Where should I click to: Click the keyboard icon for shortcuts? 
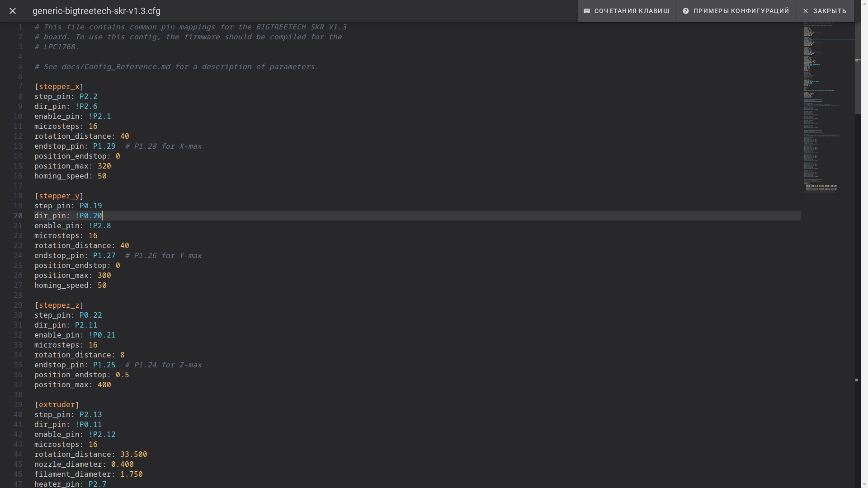587,11
